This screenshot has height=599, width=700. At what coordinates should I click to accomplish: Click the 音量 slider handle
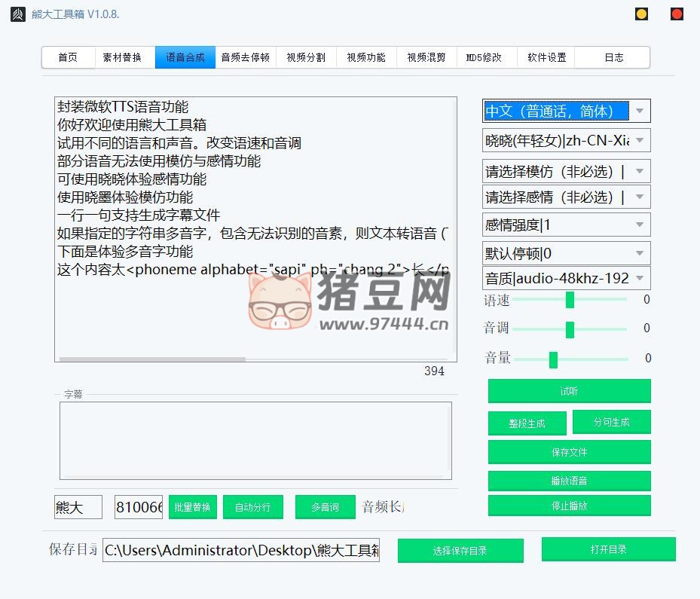point(553,359)
